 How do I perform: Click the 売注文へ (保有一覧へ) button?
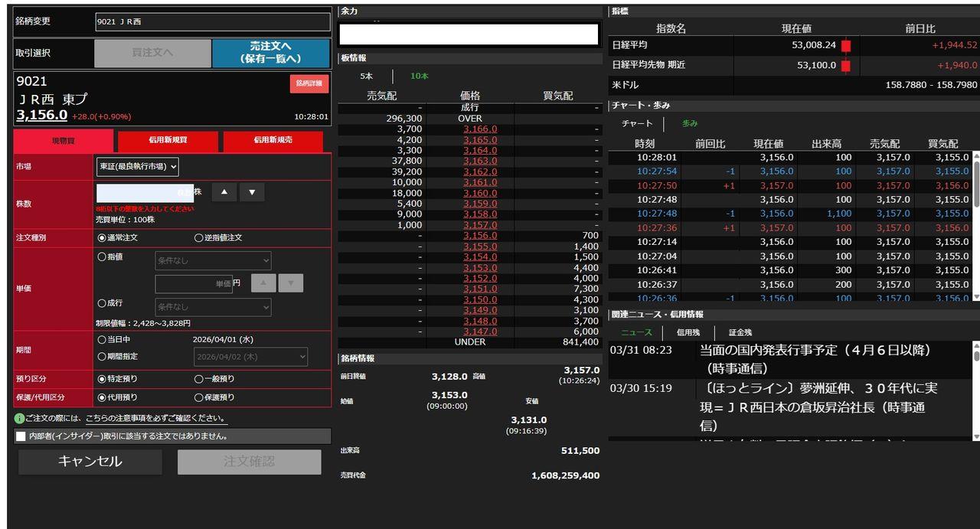(x=270, y=53)
